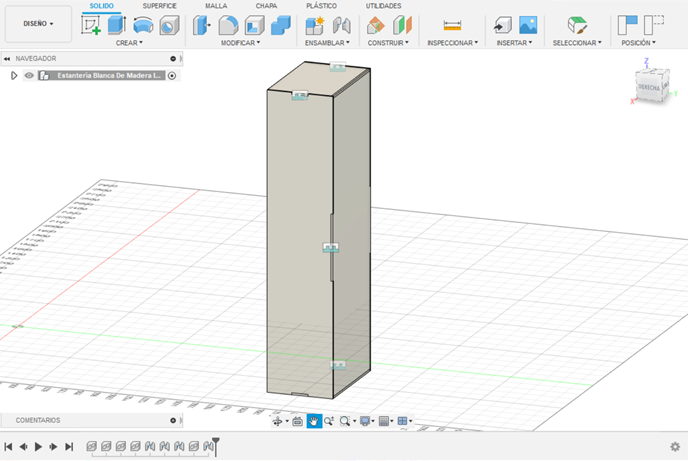Screen dimensions: 688x461
Task: Open the MODIFICAR dropdown menu
Action: click(240, 43)
